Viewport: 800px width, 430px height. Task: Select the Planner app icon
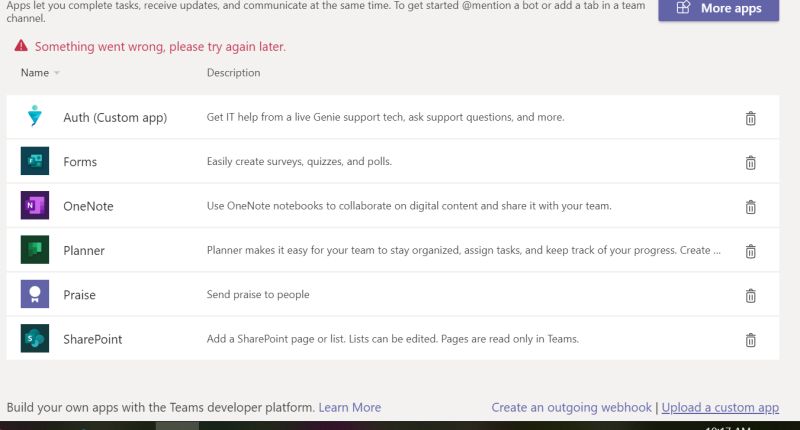(x=35, y=249)
